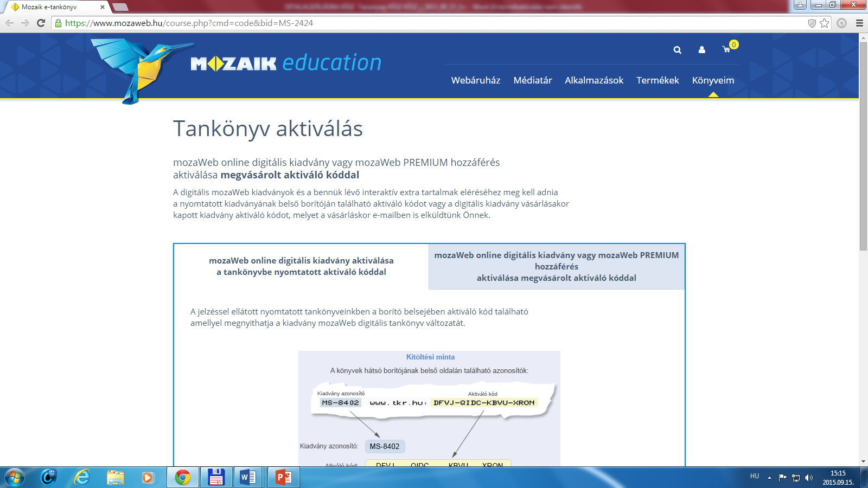Click the Tankönyv aktiválás heading
The height and width of the screenshot is (488, 868).
268,129
